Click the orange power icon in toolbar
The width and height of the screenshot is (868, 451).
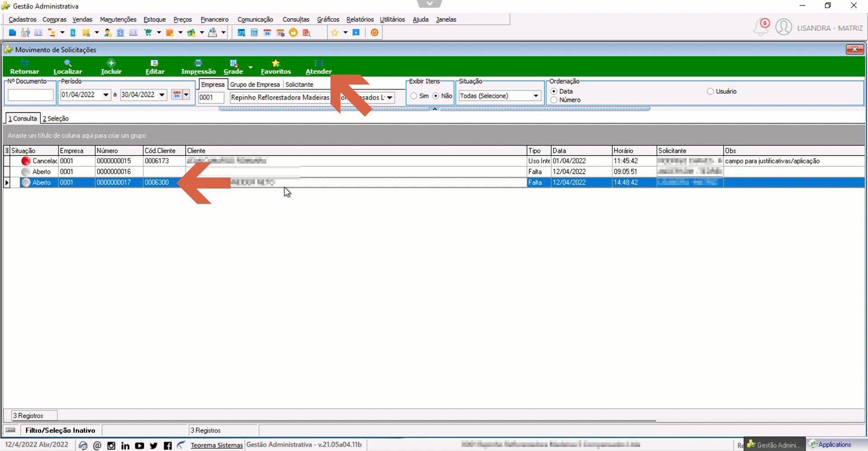[x=374, y=33]
